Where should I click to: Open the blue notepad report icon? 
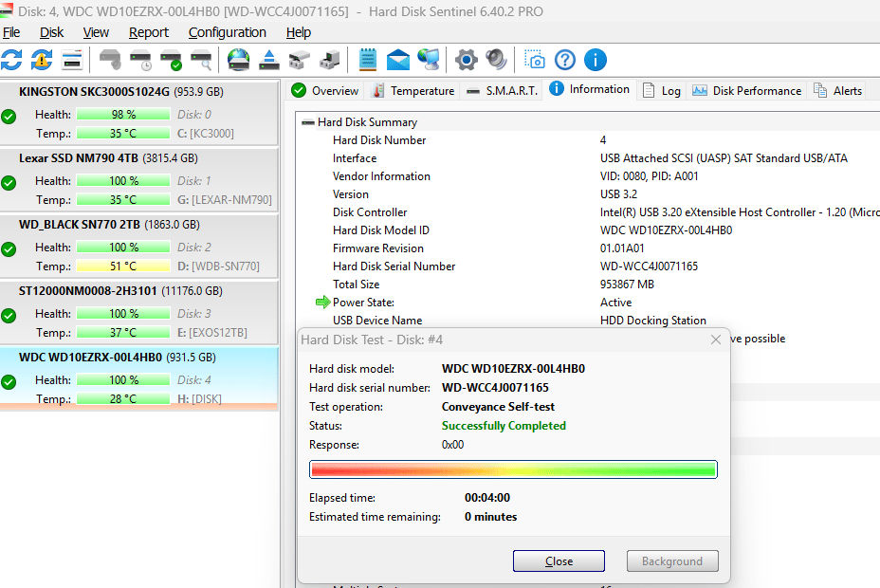pyautogui.click(x=368, y=60)
